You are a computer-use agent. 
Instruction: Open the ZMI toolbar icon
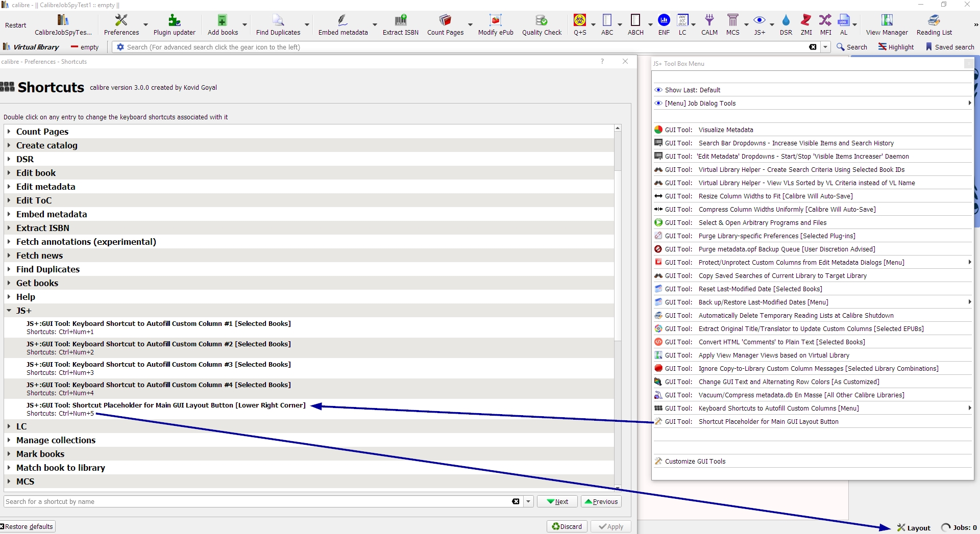(806, 24)
